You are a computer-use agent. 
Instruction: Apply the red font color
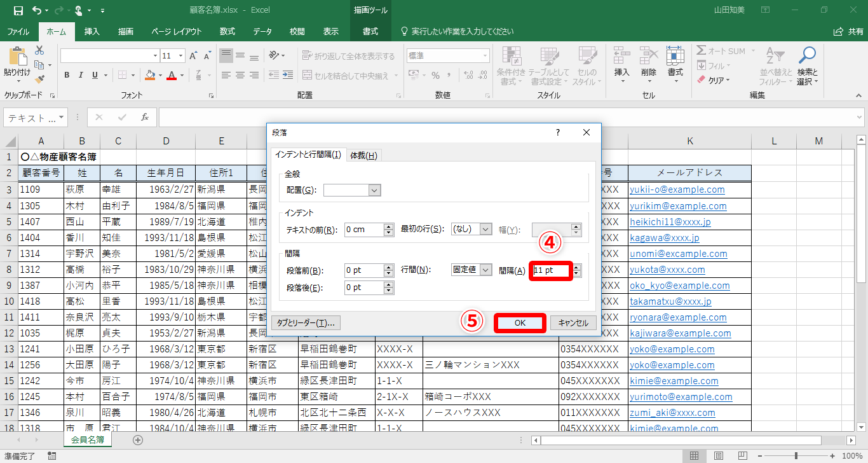171,76
